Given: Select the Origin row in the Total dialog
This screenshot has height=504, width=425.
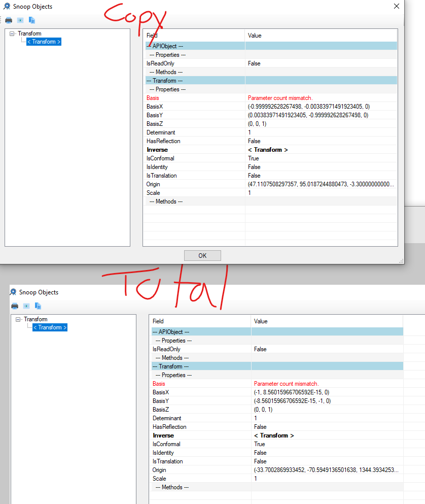Looking at the screenshot, I should coord(161,469).
